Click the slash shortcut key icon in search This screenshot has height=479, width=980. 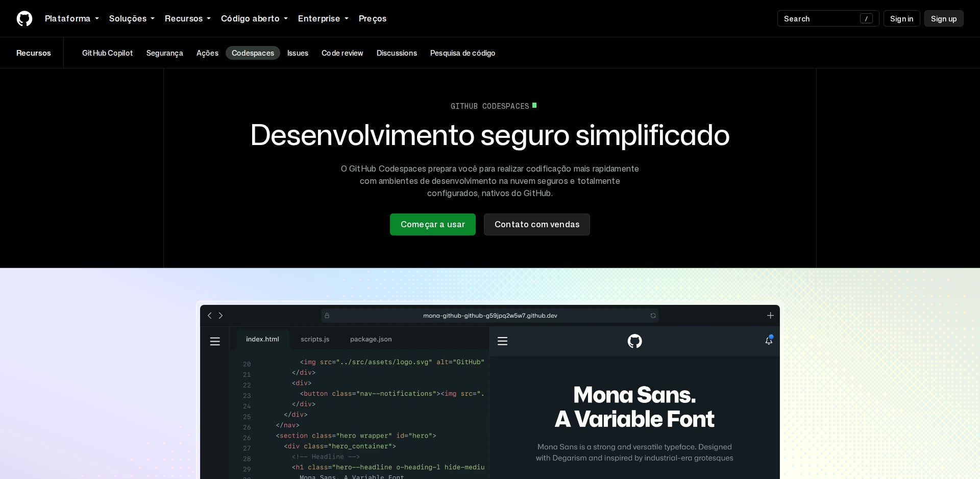(866, 18)
